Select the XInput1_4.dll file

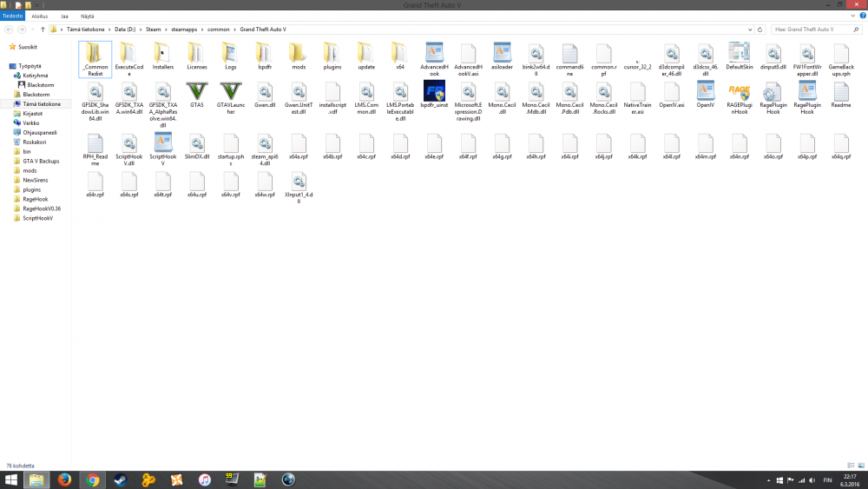pyautogui.click(x=299, y=182)
